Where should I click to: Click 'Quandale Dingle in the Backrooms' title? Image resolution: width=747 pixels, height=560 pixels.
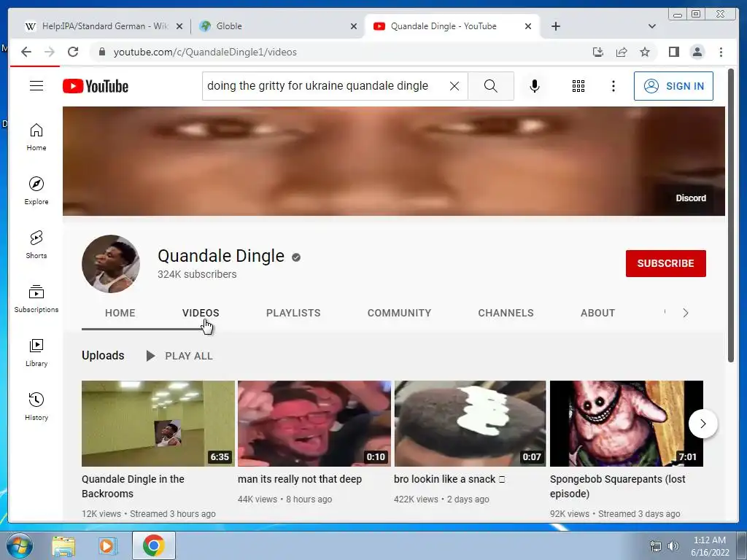pyautogui.click(x=133, y=486)
